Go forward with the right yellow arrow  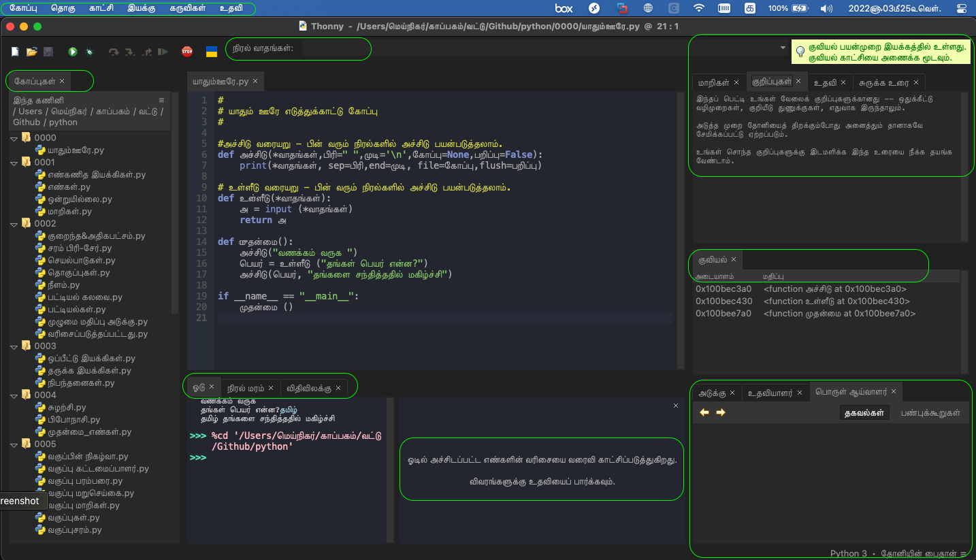click(x=721, y=412)
